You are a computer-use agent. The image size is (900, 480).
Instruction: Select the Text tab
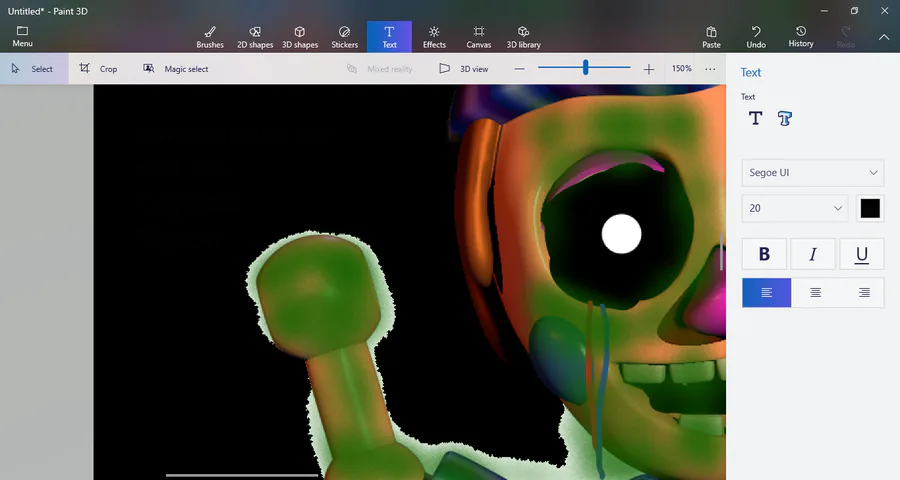[x=389, y=37]
